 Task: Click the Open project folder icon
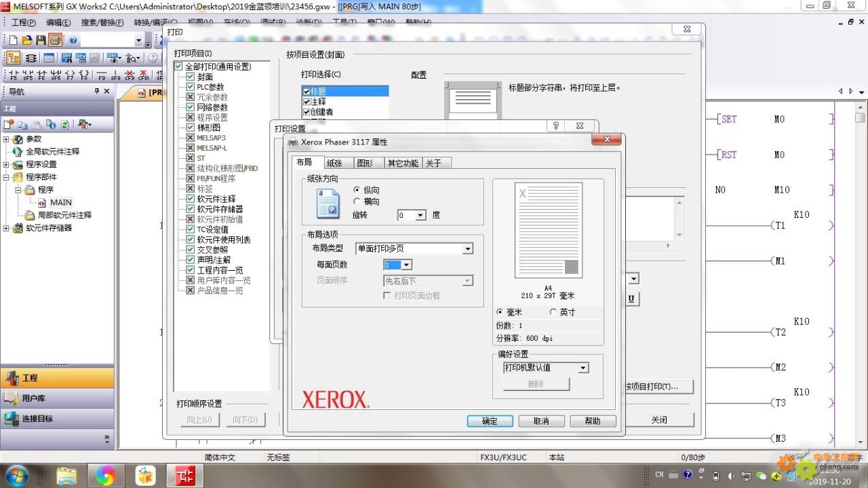(x=27, y=41)
